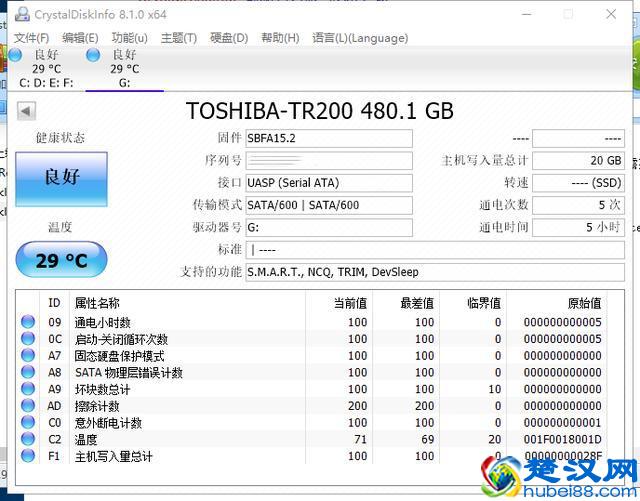
Task: Click the 当前值 column header
Action: pyautogui.click(x=339, y=303)
